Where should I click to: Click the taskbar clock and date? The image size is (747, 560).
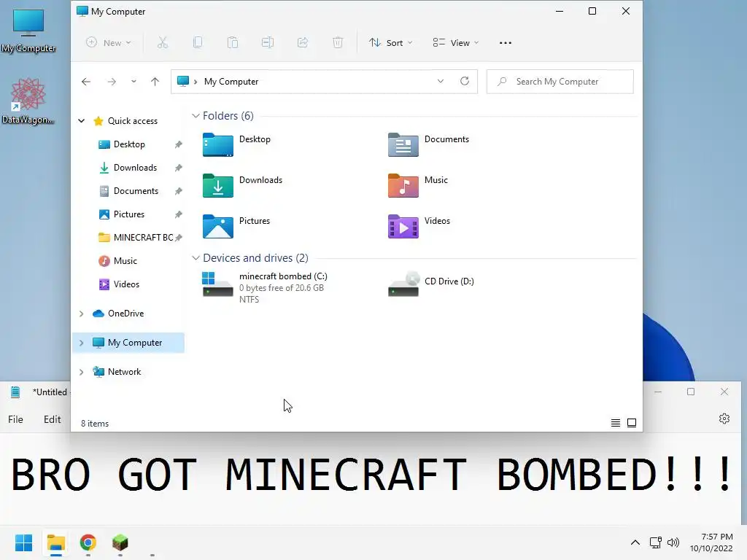point(712,542)
